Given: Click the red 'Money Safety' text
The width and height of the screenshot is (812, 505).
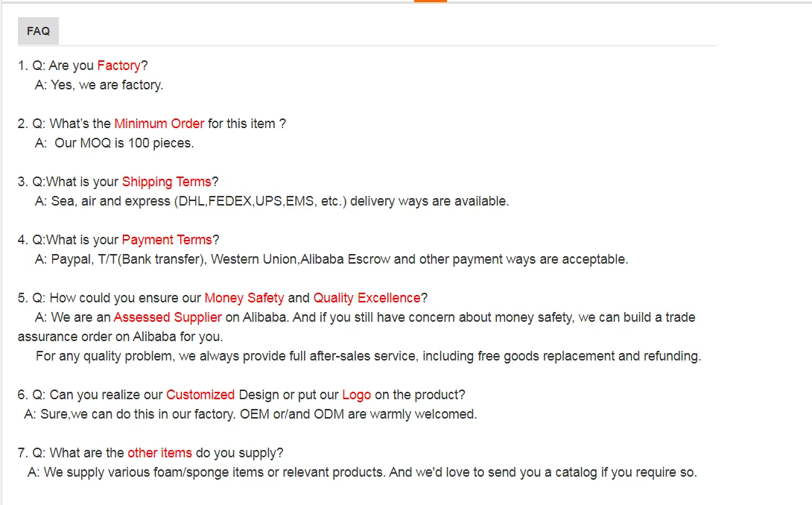Looking at the screenshot, I should (x=244, y=298).
